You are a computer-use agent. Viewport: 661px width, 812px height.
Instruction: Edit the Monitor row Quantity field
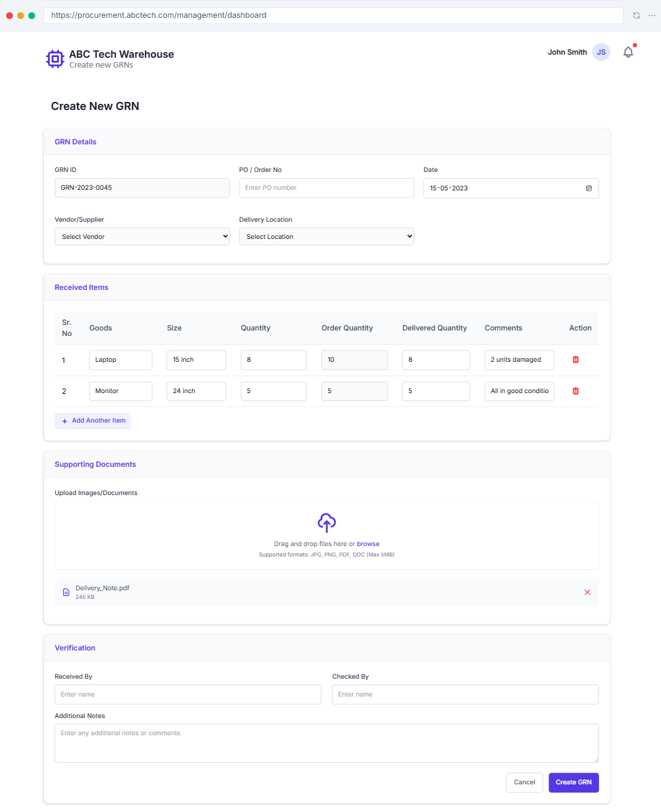click(x=273, y=391)
